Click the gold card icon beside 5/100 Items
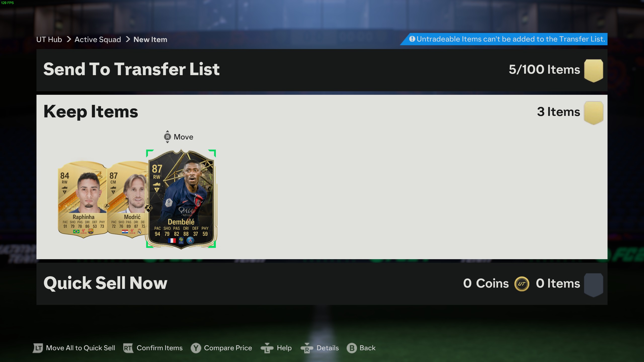 point(593,71)
